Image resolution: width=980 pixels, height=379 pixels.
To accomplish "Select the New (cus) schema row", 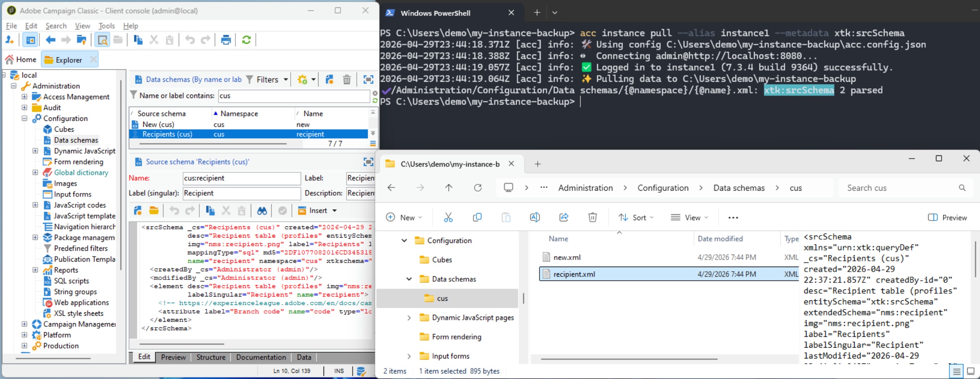I will pyautogui.click(x=248, y=124).
